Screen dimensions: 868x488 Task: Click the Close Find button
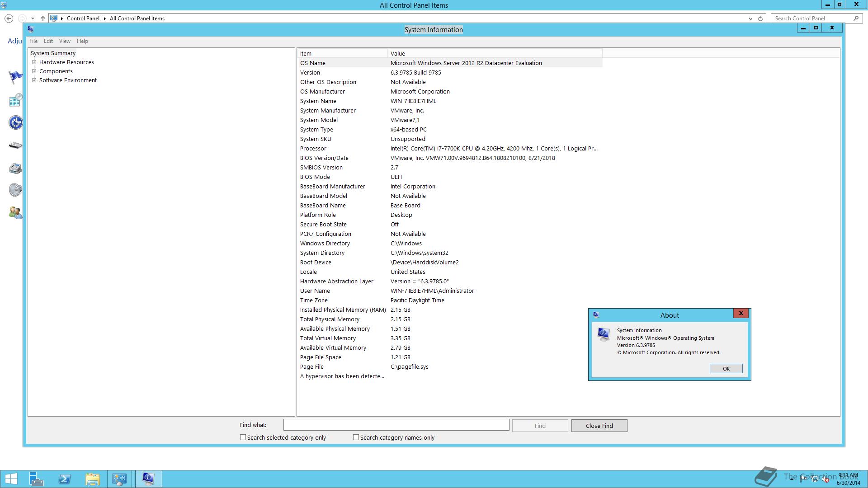pos(599,426)
